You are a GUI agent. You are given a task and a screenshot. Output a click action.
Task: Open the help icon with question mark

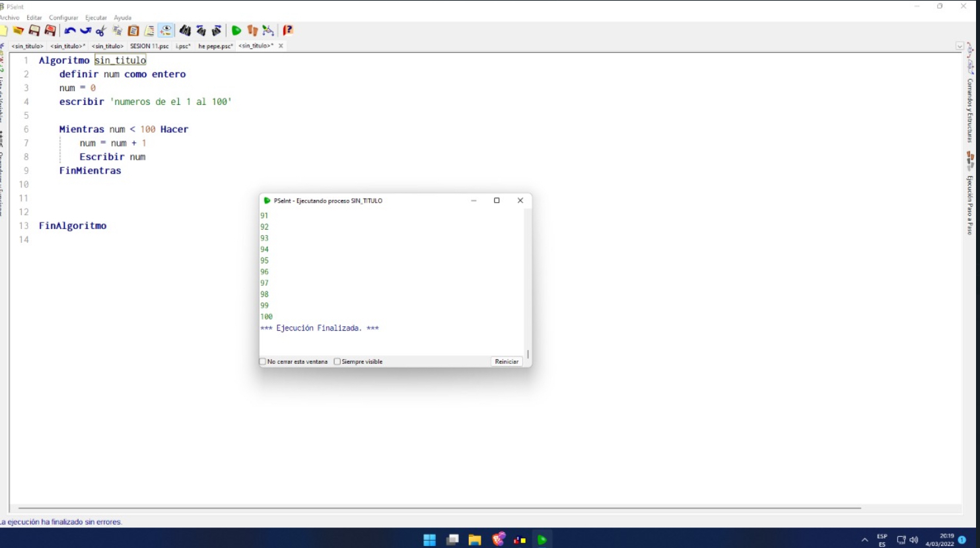pyautogui.click(x=288, y=30)
